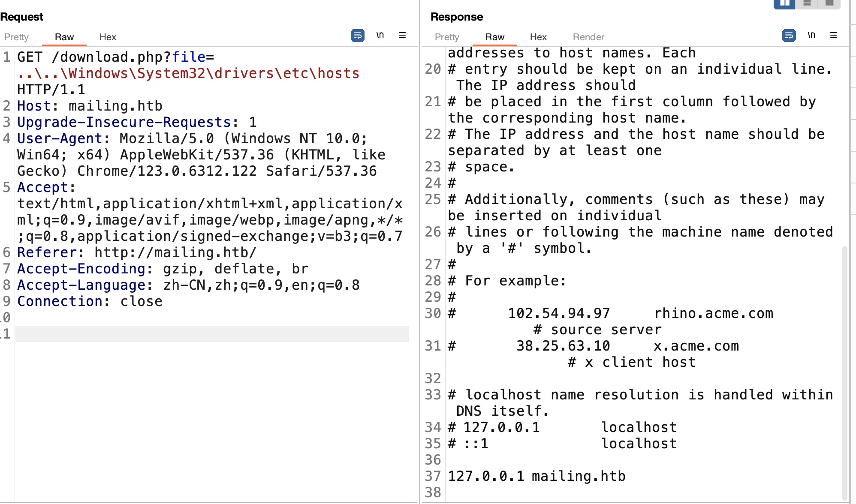Select side-by-side layout view icon
This screenshot has width=856, height=504.
784,3
